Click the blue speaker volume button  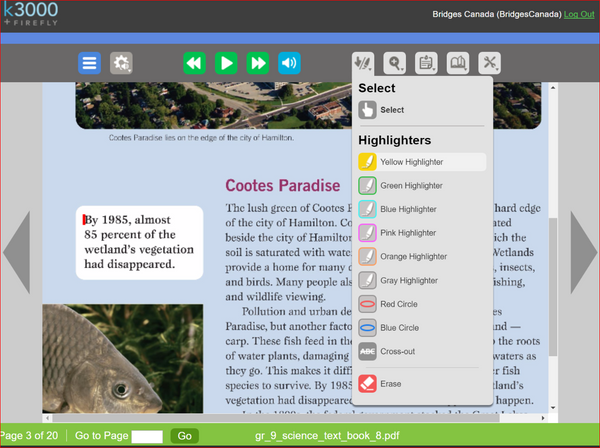pyautogui.click(x=289, y=63)
